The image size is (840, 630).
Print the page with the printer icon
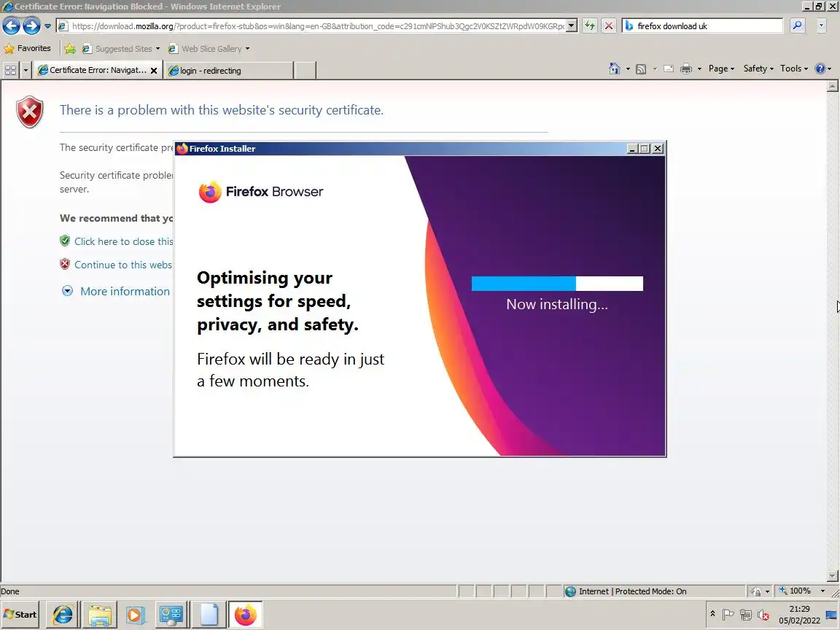[685, 69]
